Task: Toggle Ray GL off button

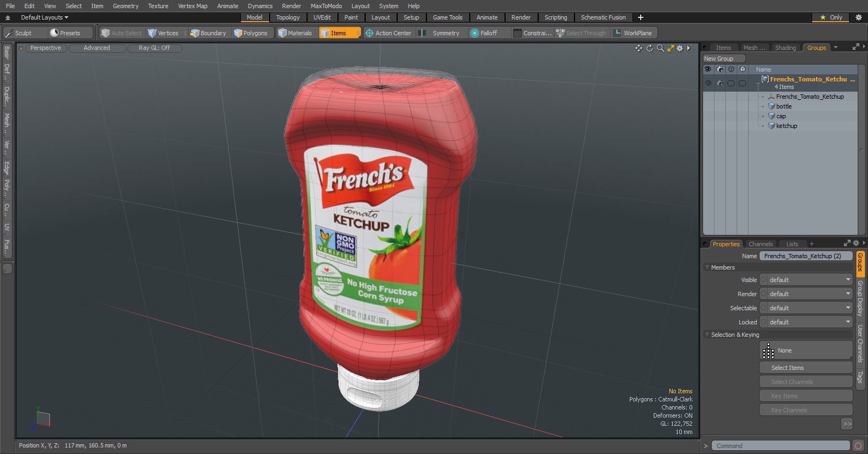Action: 154,48
